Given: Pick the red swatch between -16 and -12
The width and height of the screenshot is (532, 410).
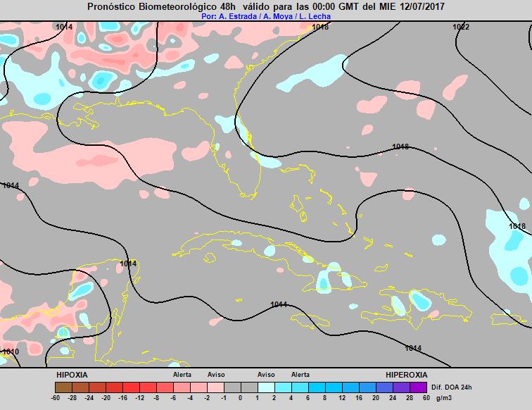Looking at the screenshot, I should pos(131,387).
